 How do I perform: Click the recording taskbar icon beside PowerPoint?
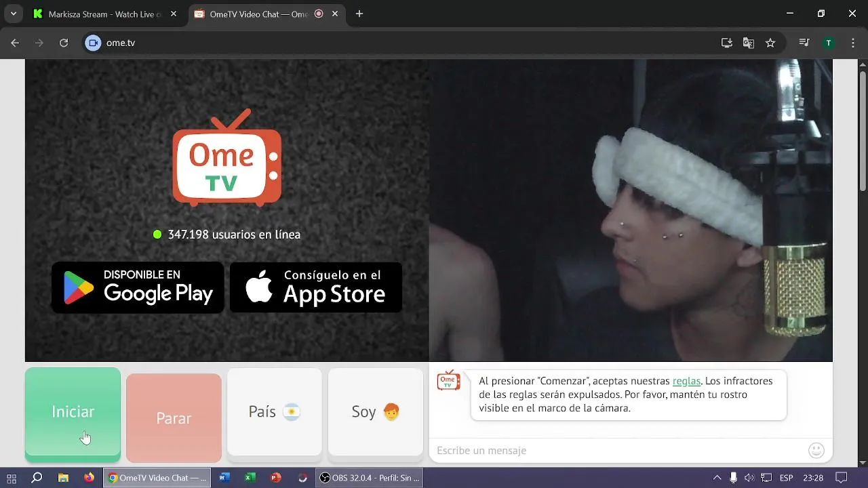click(x=302, y=478)
